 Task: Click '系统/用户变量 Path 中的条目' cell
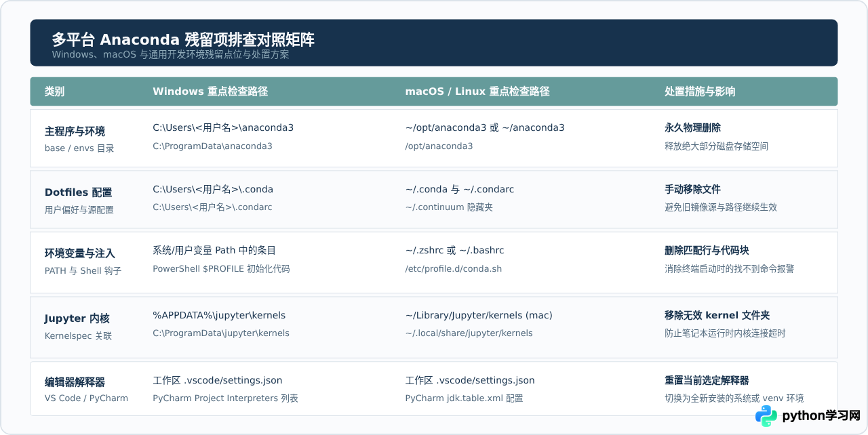[214, 250]
